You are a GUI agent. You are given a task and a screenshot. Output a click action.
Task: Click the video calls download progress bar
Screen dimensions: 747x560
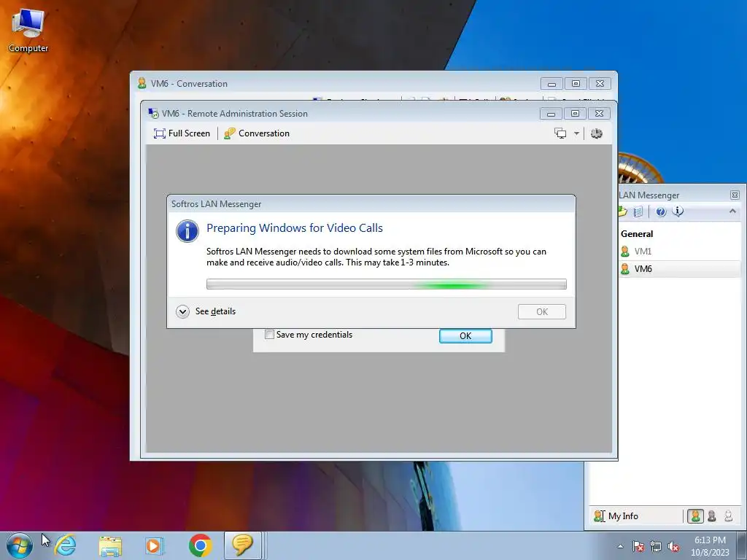click(387, 284)
